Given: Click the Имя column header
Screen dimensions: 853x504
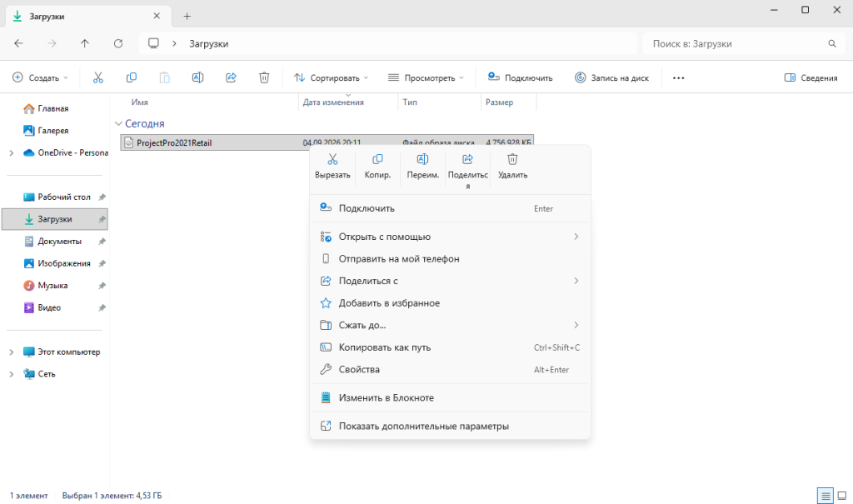Looking at the screenshot, I should pos(140,102).
